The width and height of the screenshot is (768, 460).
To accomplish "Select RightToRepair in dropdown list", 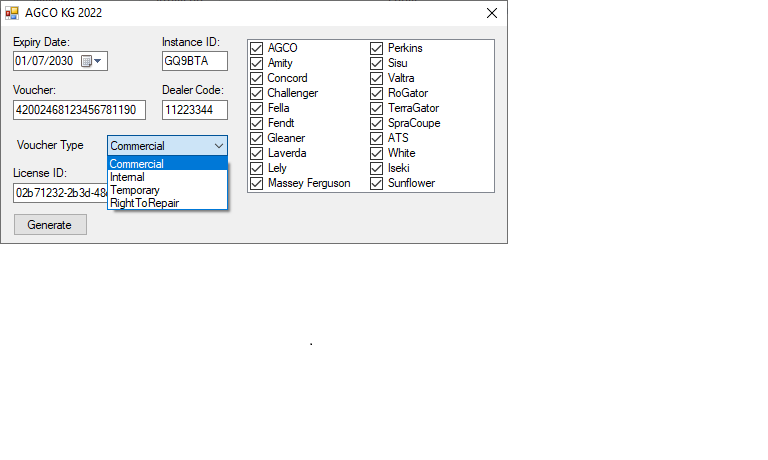I will [x=144, y=203].
